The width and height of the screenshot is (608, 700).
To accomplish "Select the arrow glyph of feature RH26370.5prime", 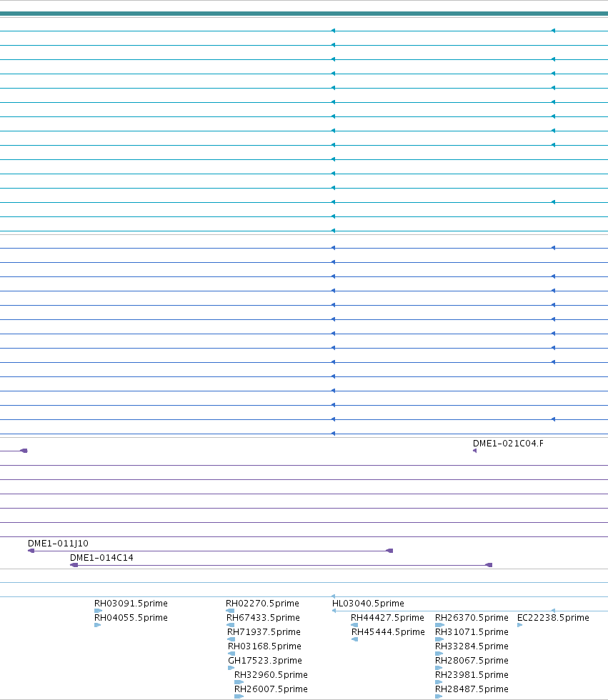I will (x=439, y=625).
